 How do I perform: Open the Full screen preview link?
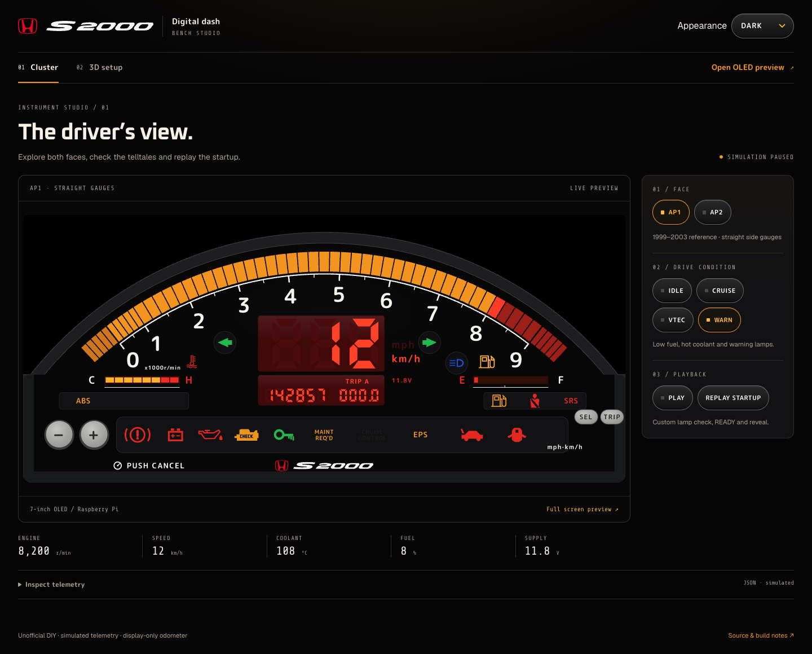582,509
